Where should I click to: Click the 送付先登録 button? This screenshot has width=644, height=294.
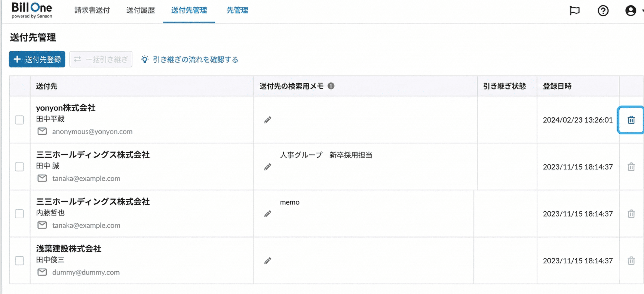pos(37,59)
